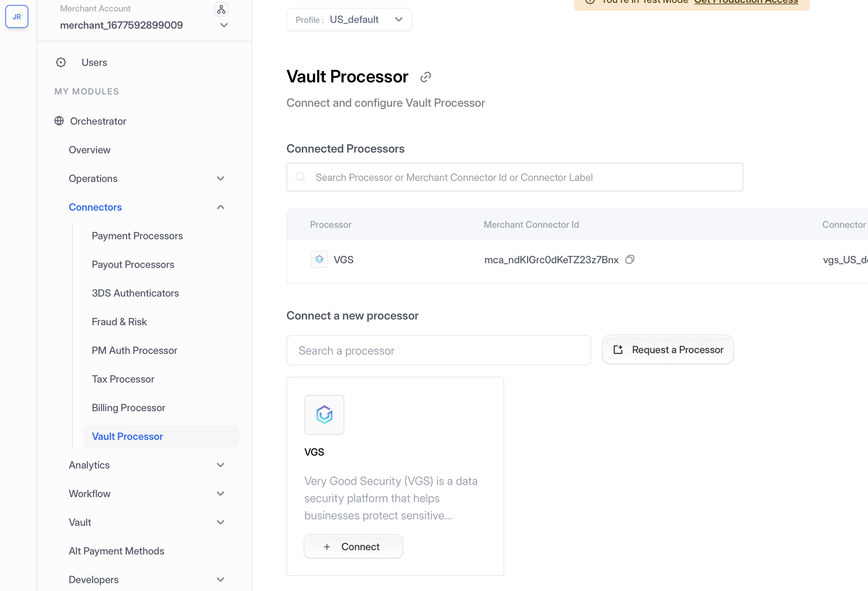Click the VGS logo in the table row
868x591 pixels.
[x=319, y=259]
